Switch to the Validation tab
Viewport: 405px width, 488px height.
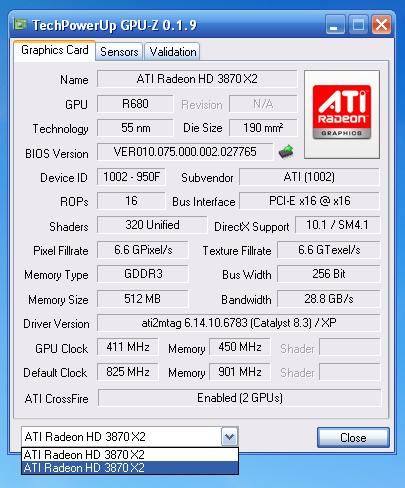pyautogui.click(x=173, y=52)
